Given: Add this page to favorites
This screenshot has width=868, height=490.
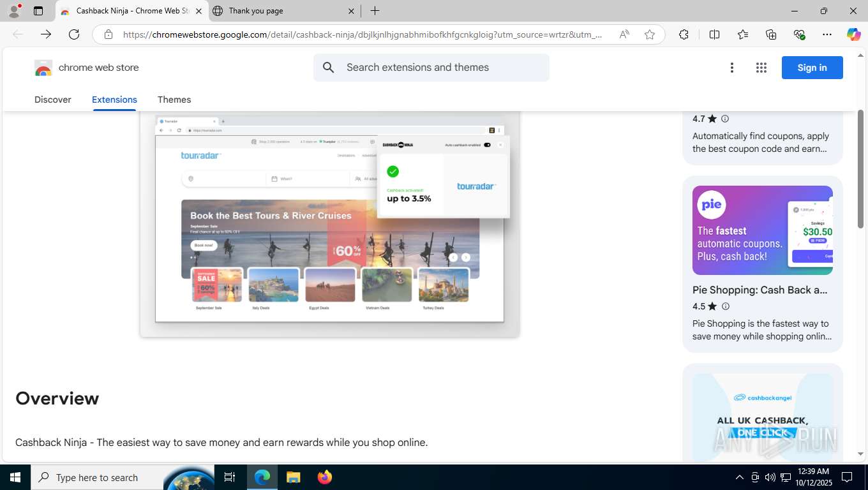Looking at the screenshot, I should click(x=650, y=34).
